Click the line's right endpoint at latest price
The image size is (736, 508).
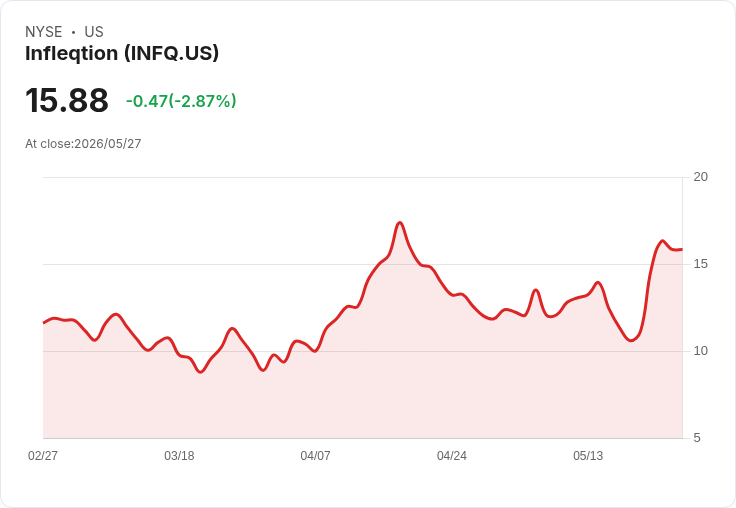coord(682,249)
